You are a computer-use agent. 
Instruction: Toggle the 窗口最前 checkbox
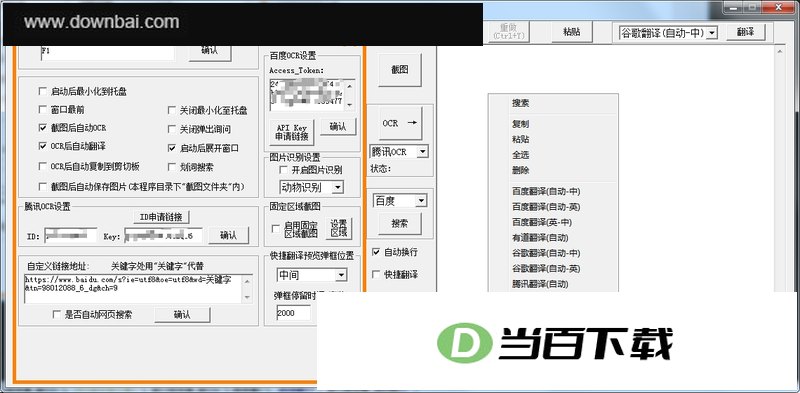(x=42, y=109)
